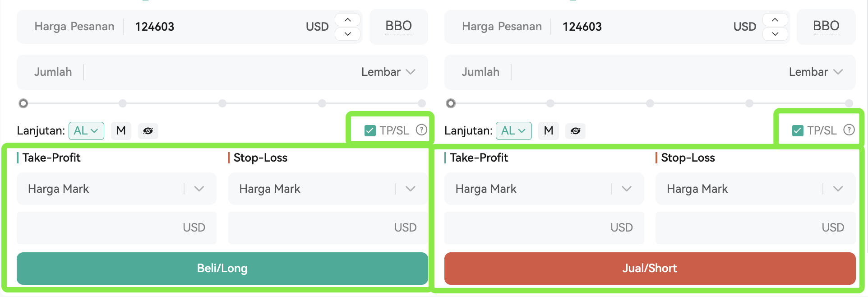Uncheck TP/SL checkbox on the Long panel
868x297 pixels.
point(370,131)
